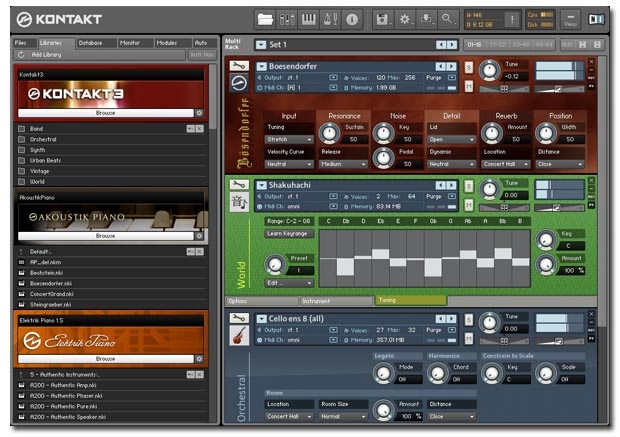
Task: Open the file browser folder icon
Action: [265, 19]
